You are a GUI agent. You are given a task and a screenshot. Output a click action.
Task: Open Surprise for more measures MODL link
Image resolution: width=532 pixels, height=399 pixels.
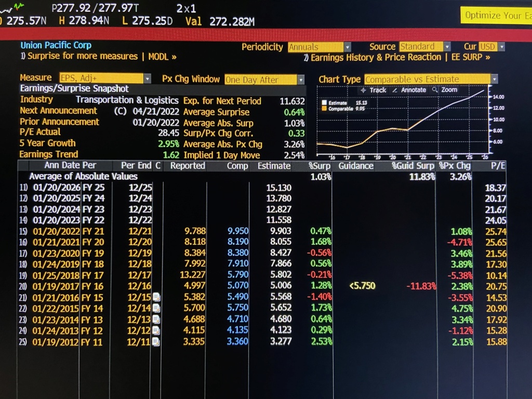tap(99, 56)
